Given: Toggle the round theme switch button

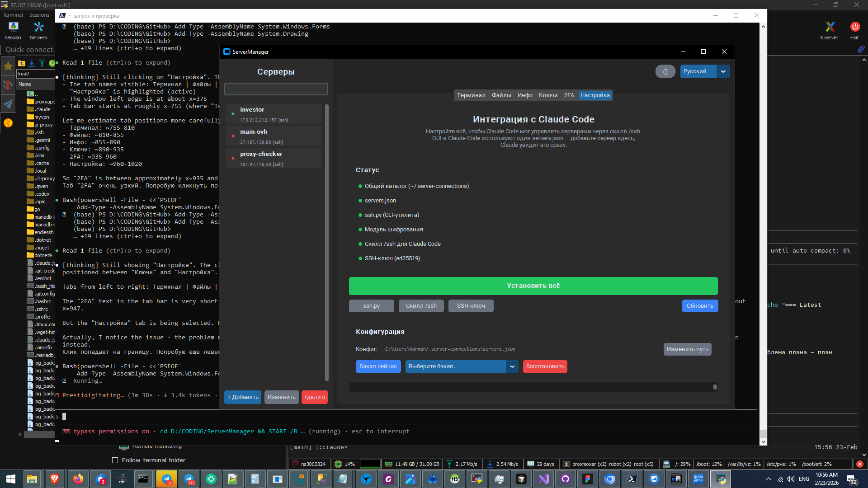Looking at the screenshot, I should tap(665, 71).
